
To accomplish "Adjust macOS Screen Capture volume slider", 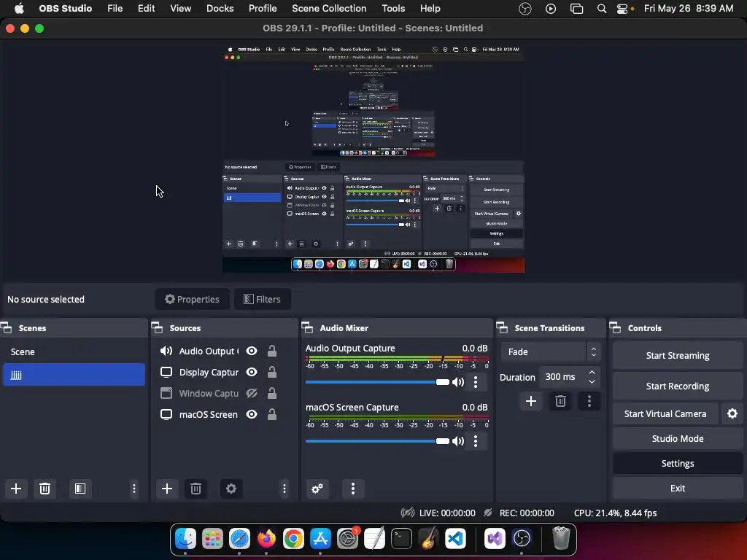I will tap(377, 441).
